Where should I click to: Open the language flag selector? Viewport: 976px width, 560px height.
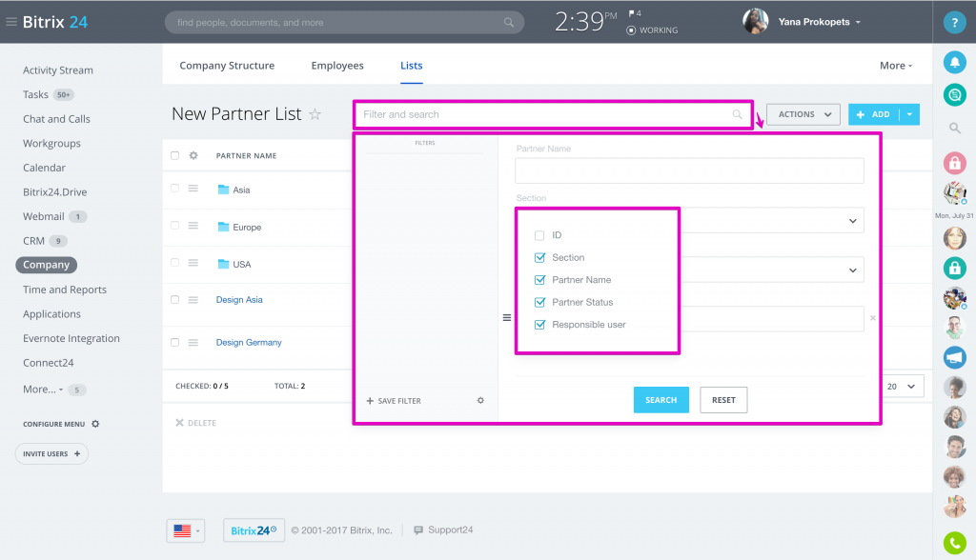tap(186, 530)
